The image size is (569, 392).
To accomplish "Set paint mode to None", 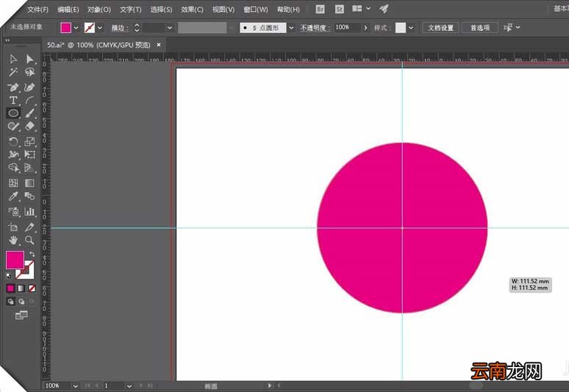I will tap(32, 288).
